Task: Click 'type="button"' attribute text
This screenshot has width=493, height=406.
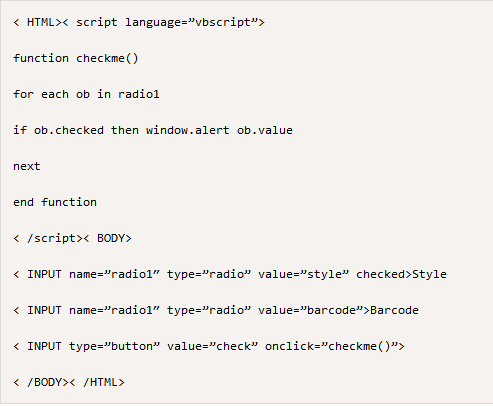Action: pos(114,346)
